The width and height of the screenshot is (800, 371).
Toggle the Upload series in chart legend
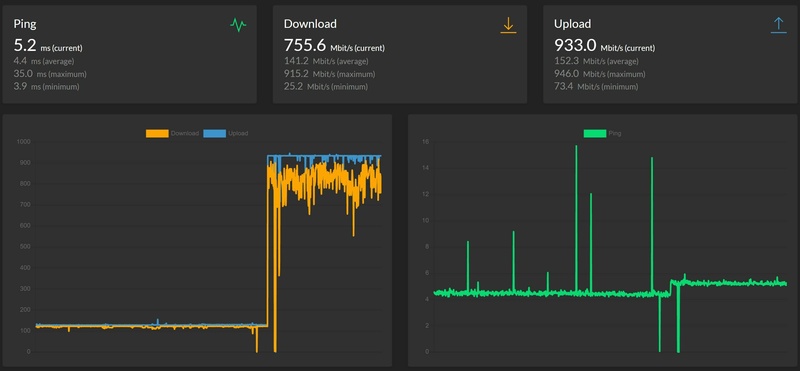226,133
